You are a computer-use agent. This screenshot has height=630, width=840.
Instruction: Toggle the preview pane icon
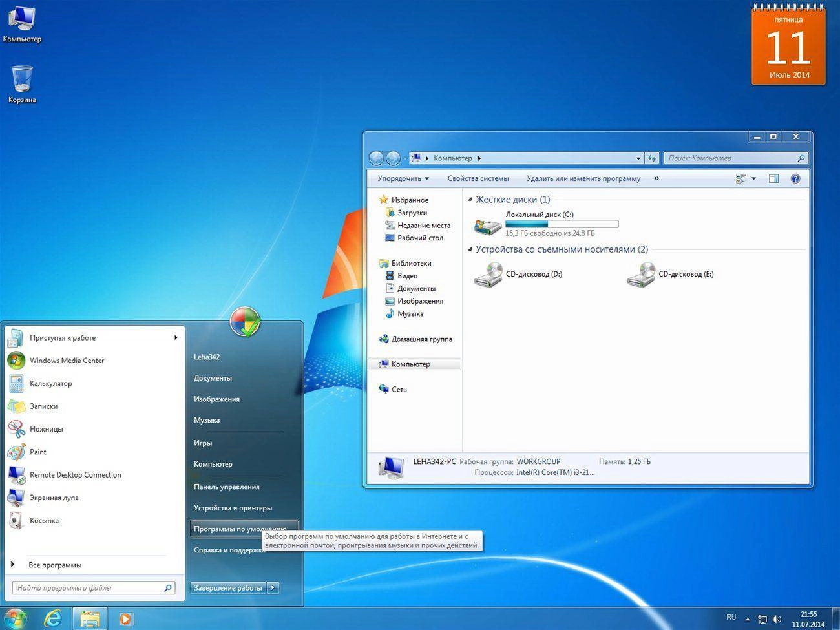click(x=773, y=178)
